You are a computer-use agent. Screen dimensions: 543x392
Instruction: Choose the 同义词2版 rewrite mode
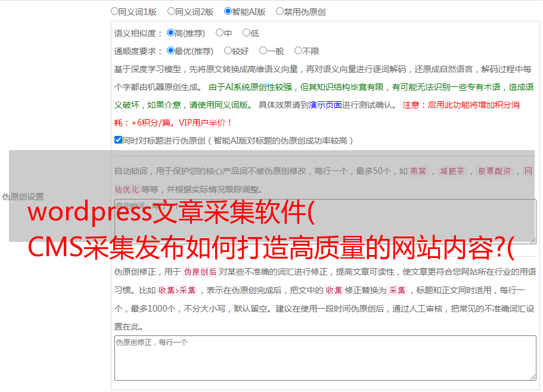coord(171,11)
